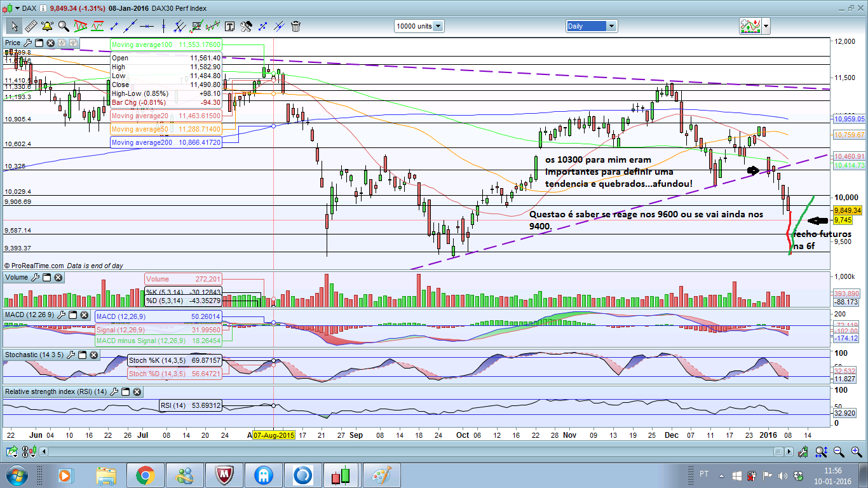Screen dimensions: 868x488
Task: Close the MACD indicator panel
Action: [84, 315]
